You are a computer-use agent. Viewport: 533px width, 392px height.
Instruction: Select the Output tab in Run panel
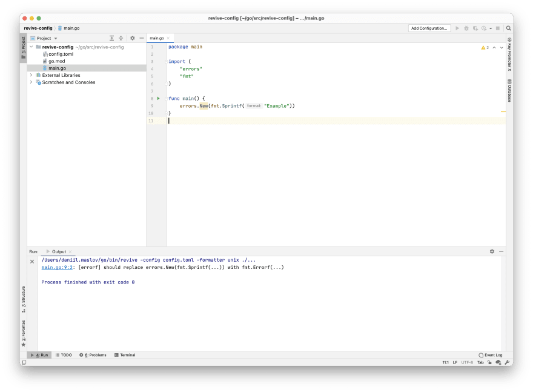(x=59, y=251)
